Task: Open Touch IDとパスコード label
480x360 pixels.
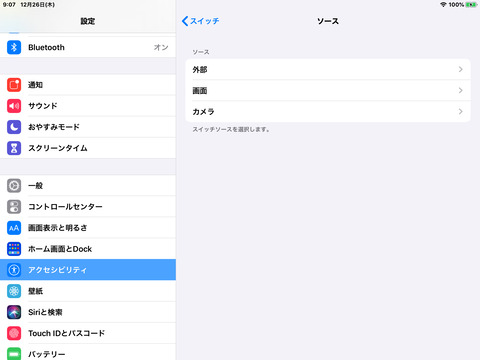Action: (67, 333)
